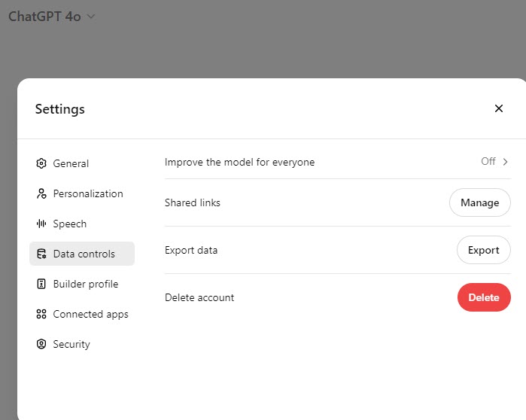Go to the Connected apps section

point(90,314)
